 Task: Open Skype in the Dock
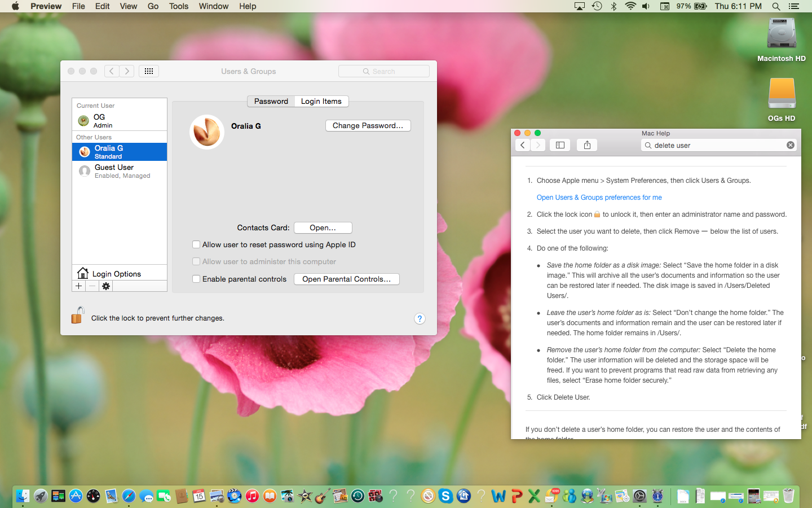(x=446, y=496)
